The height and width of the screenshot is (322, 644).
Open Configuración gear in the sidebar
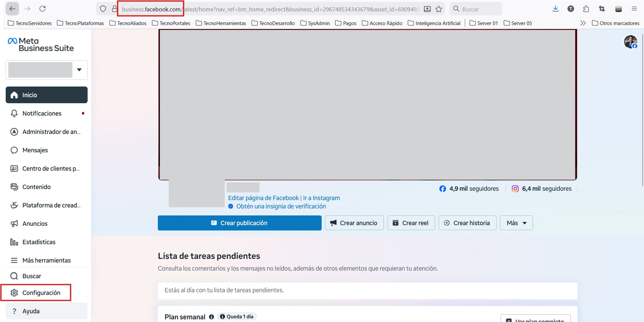pyautogui.click(x=14, y=293)
